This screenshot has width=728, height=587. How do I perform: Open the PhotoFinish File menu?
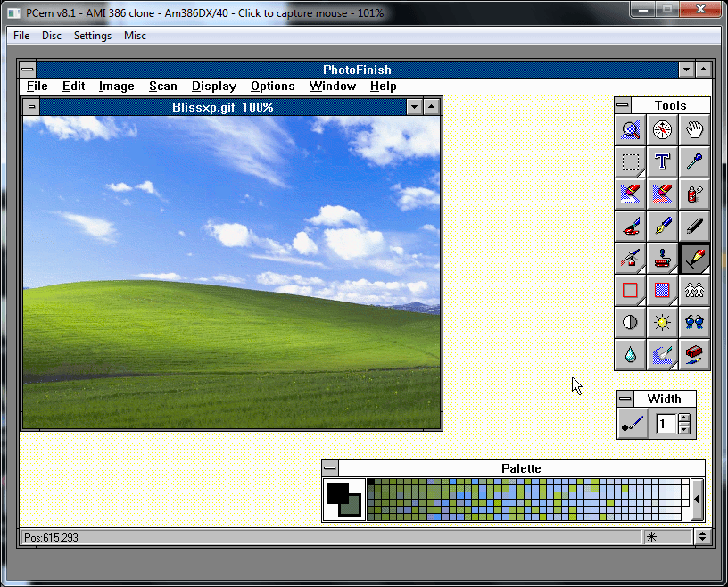tap(37, 87)
